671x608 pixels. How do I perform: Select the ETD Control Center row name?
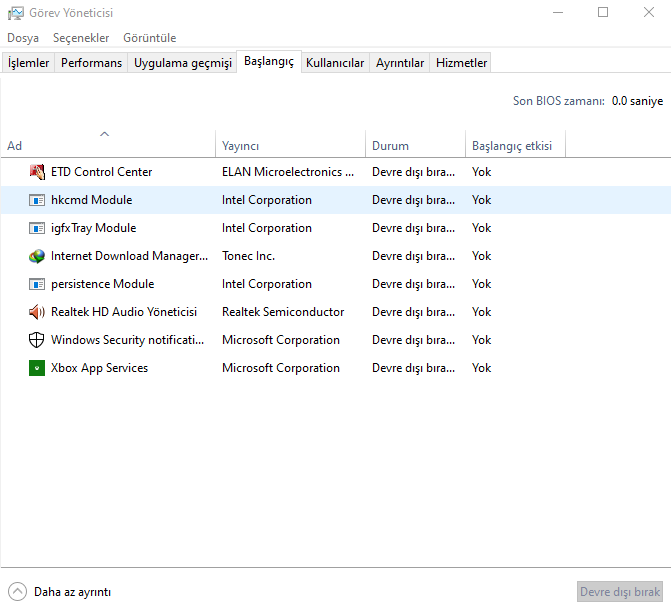pos(101,172)
